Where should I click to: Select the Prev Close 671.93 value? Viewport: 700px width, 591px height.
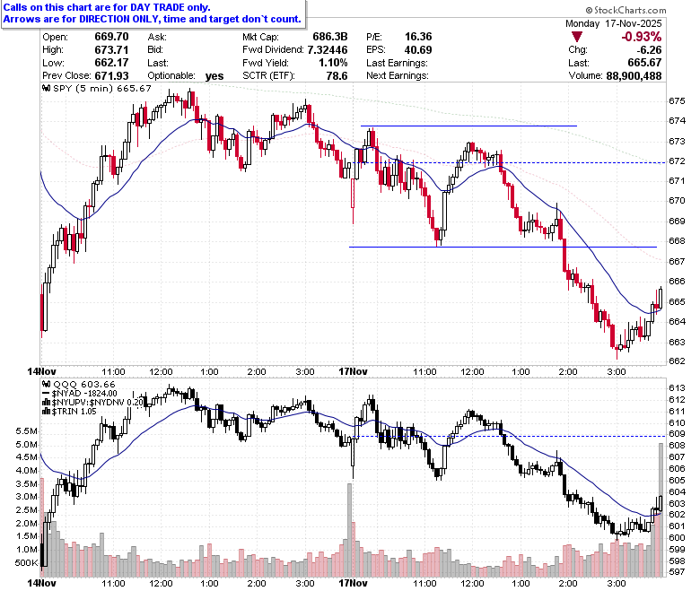pyautogui.click(x=111, y=76)
